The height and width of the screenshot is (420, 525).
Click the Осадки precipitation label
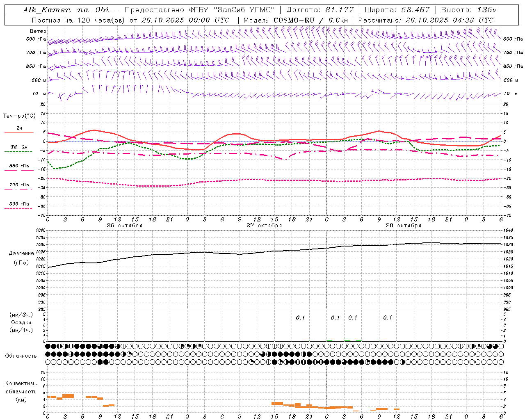pos(21,323)
